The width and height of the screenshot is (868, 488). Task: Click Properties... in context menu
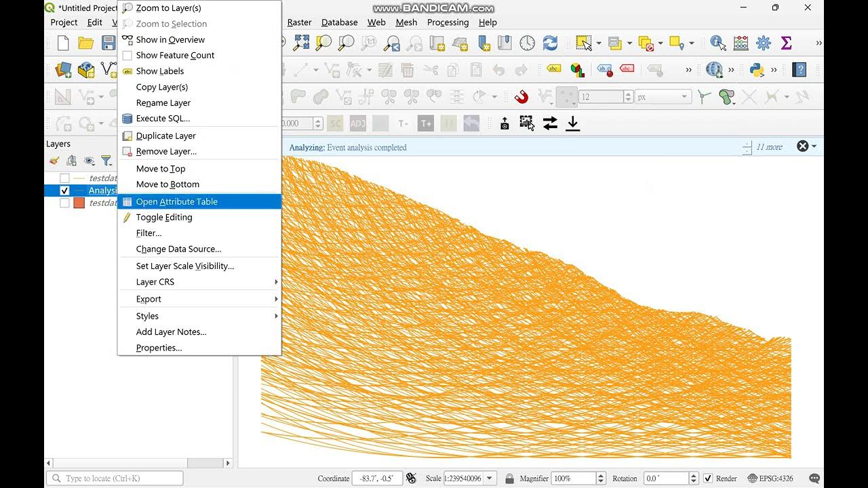[x=199, y=348]
